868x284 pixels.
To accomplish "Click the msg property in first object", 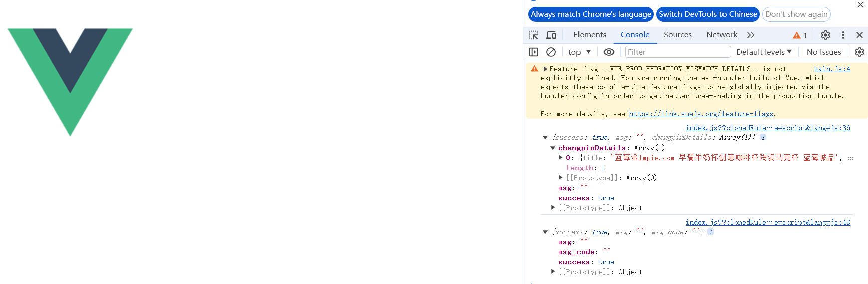I will 572,188.
